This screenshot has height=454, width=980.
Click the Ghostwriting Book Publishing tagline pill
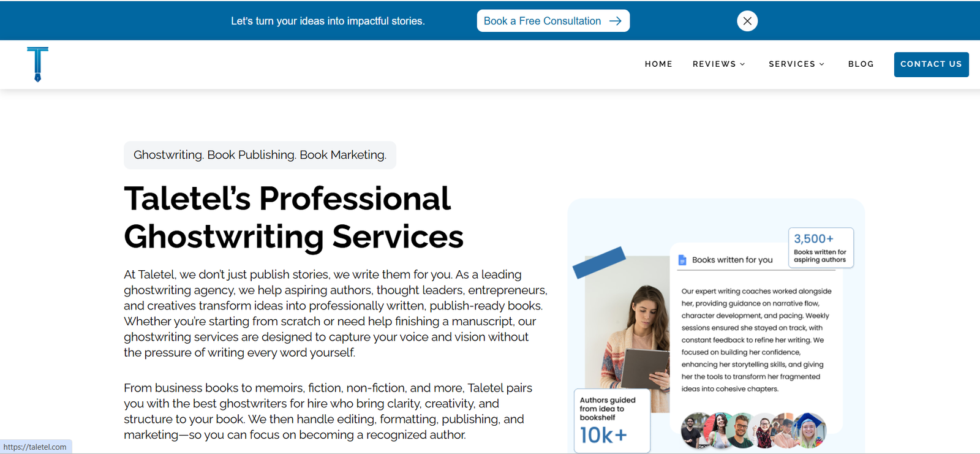[x=260, y=155]
